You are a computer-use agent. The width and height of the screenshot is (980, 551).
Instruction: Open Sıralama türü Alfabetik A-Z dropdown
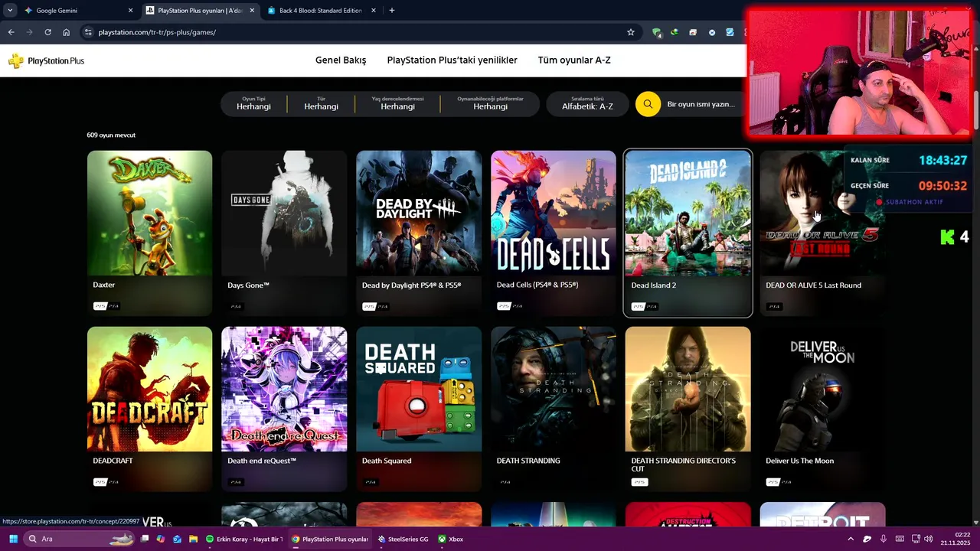587,104
